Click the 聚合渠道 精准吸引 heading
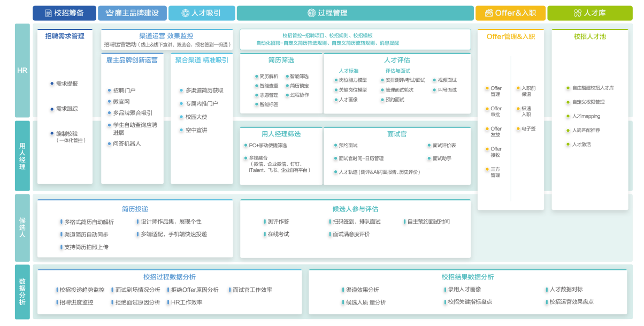Viewport: 644px width, 326px height. pyautogui.click(x=202, y=60)
